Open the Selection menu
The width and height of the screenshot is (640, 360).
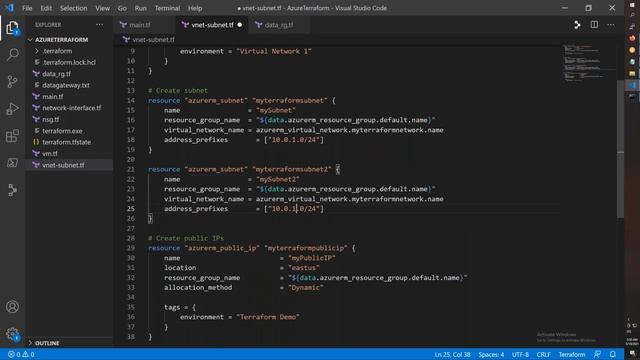pyautogui.click(x=73, y=8)
